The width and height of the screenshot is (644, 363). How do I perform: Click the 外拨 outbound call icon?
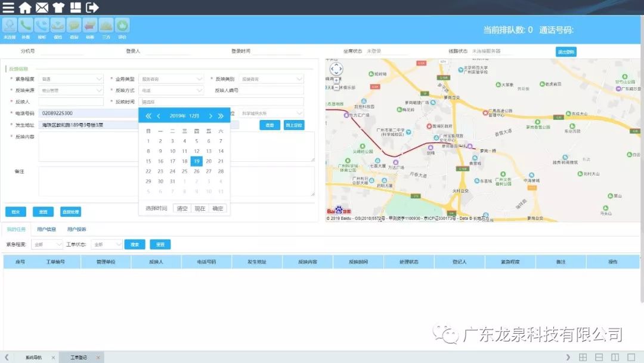[26, 26]
